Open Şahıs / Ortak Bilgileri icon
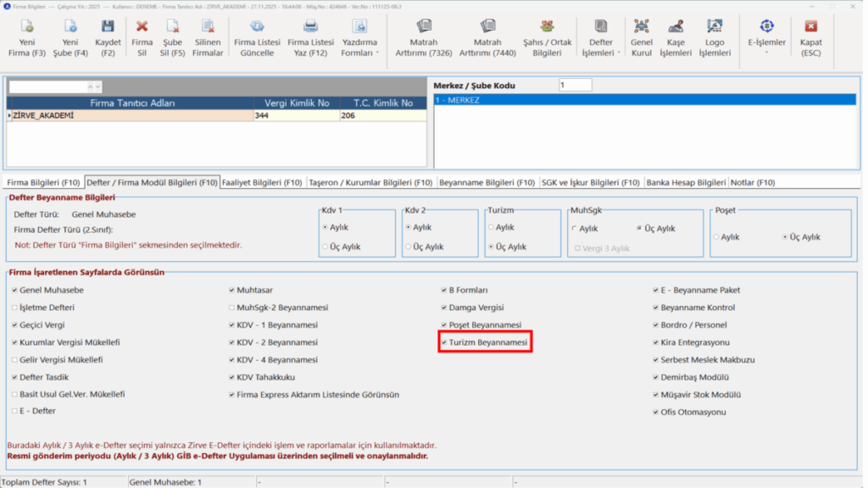The height and width of the screenshot is (488, 868). click(x=547, y=26)
